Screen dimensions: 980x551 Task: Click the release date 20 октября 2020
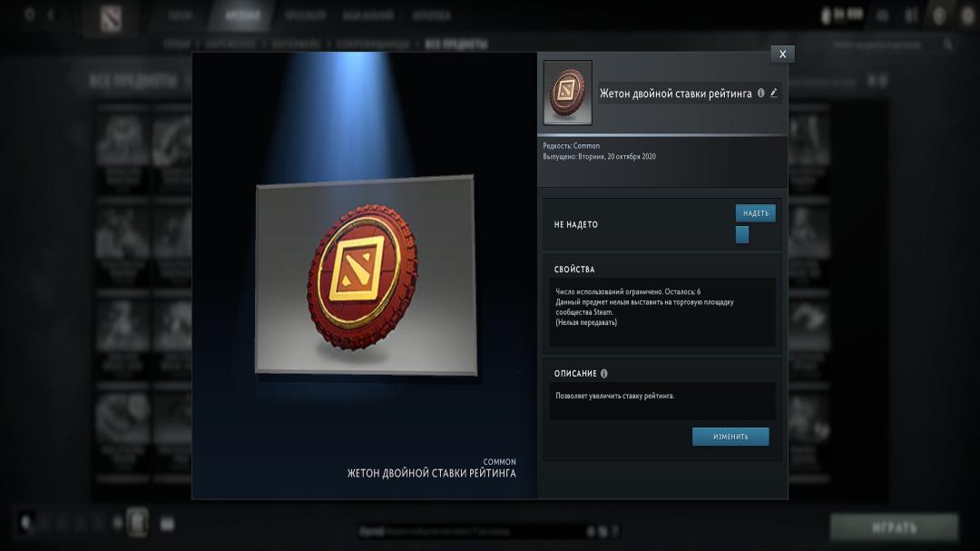tap(632, 157)
